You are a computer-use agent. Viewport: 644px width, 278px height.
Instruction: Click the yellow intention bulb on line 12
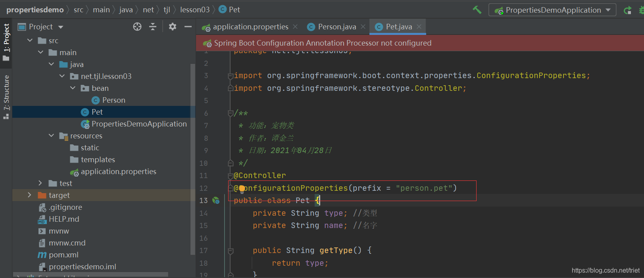(x=242, y=188)
